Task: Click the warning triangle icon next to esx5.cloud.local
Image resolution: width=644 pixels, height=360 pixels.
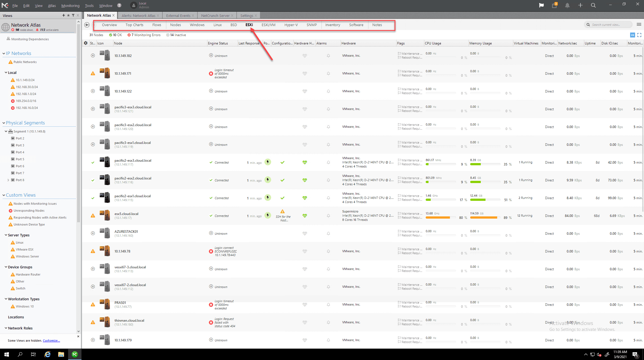Action: 92,216
